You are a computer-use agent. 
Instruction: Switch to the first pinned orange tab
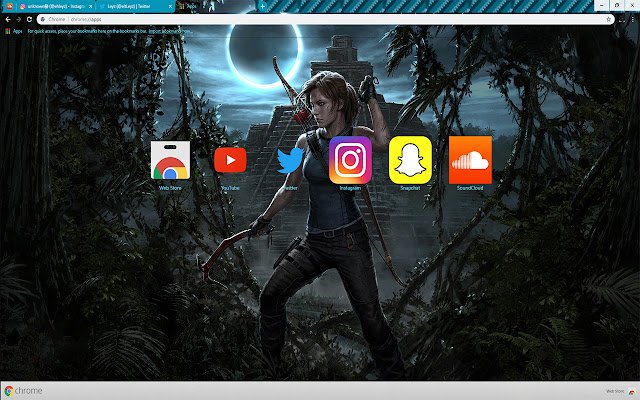pyautogui.click(x=9, y=6)
